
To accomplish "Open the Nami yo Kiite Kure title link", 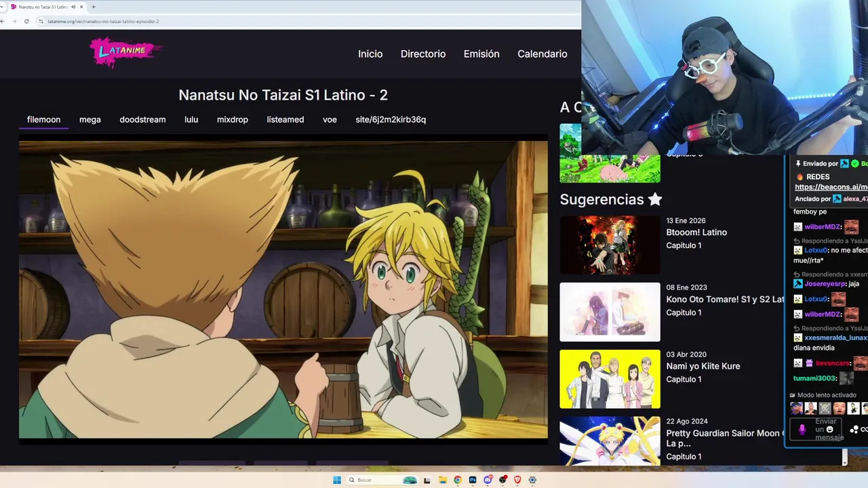I will point(703,366).
